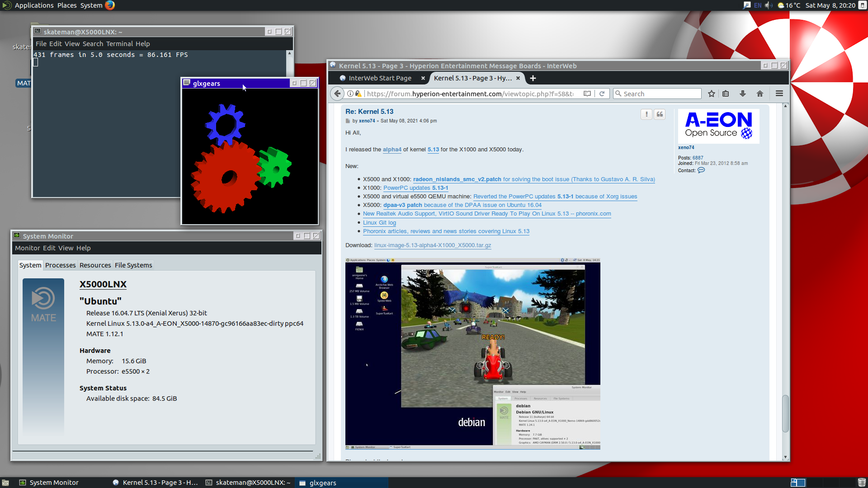Click the site identity info icon
Viewport: 868px width, 488px height.
coord(350,94)
